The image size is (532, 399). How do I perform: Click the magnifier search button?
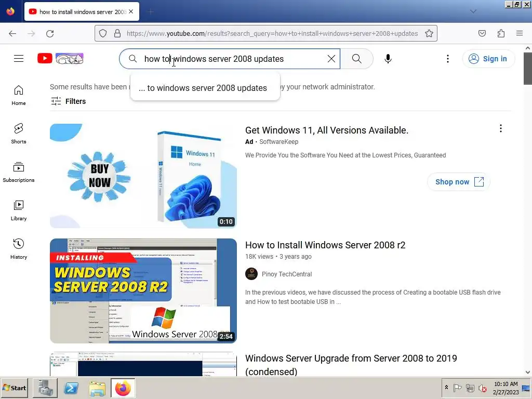[x=356, y=59]
